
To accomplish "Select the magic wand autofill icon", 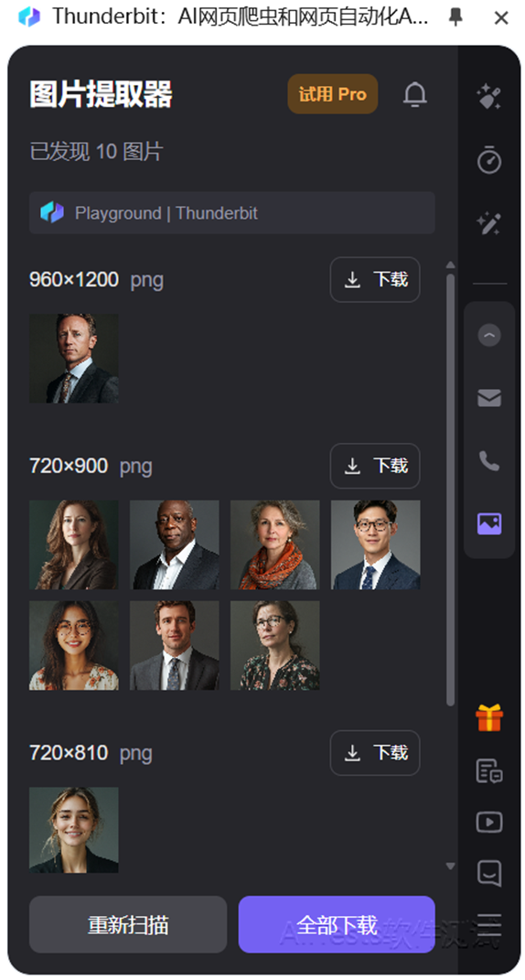I will click(488, 223).
